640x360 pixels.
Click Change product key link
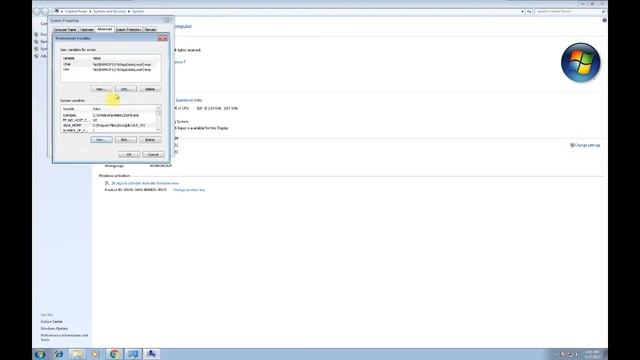(x=189, y=190)
